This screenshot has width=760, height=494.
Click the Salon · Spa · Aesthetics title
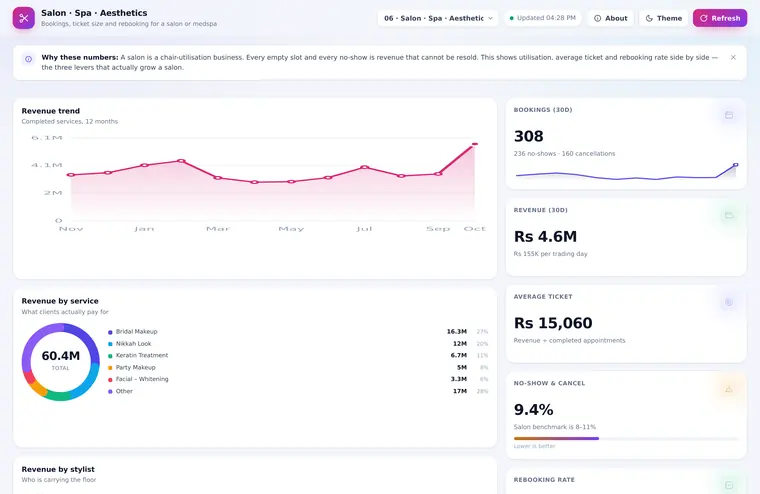pos(94,13)
